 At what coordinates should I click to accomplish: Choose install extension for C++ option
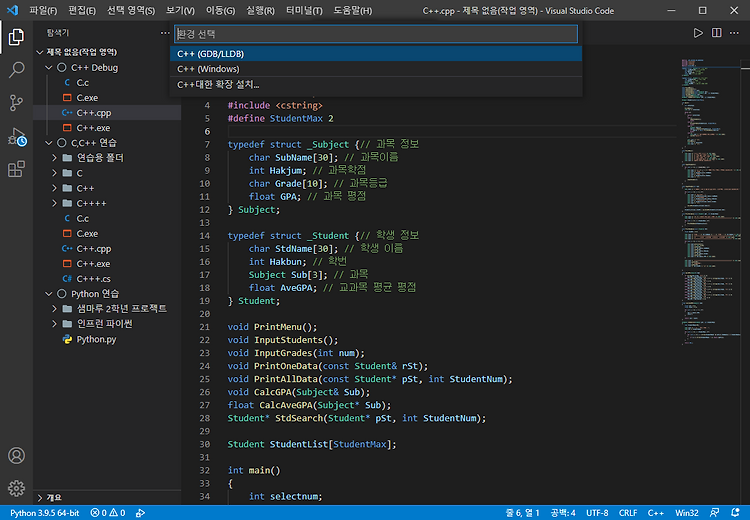[376, 85]
